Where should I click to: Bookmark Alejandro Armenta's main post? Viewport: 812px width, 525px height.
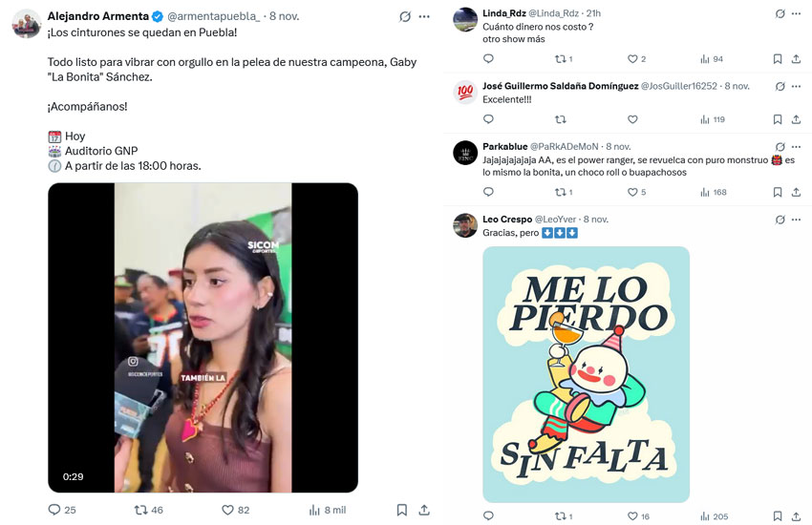pos(402,510)
